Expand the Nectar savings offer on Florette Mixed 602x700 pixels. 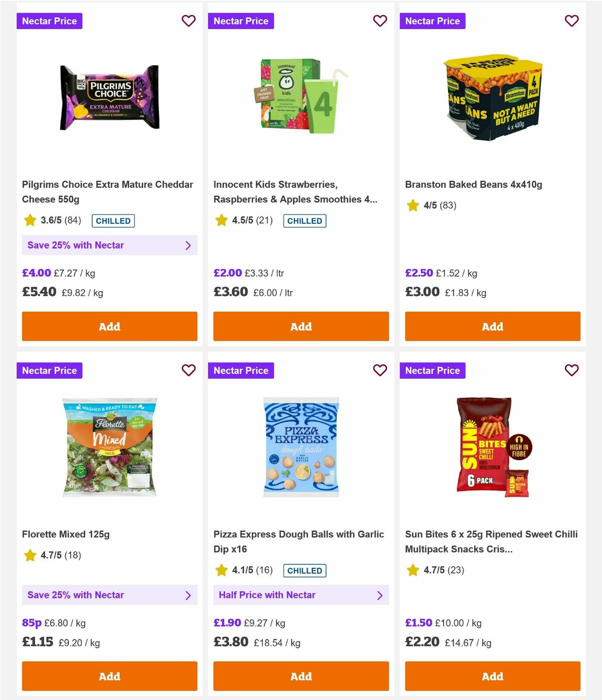(x=109, y=595)
